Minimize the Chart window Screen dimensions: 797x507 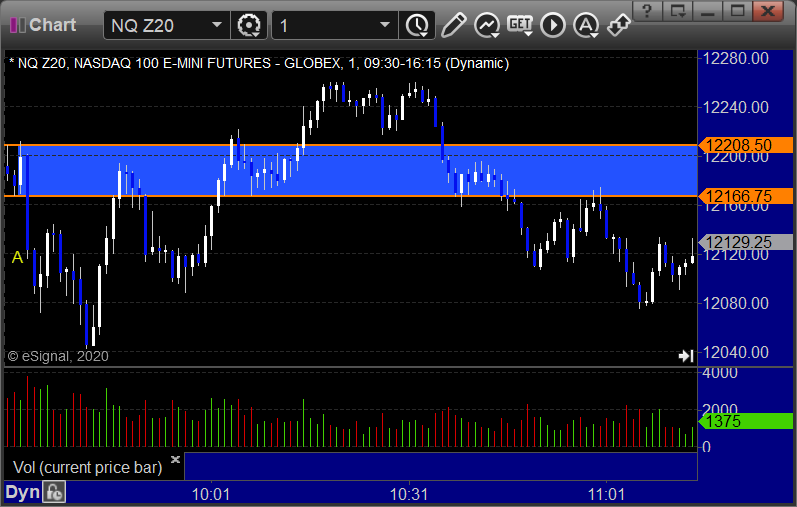(x=708, y=11)
